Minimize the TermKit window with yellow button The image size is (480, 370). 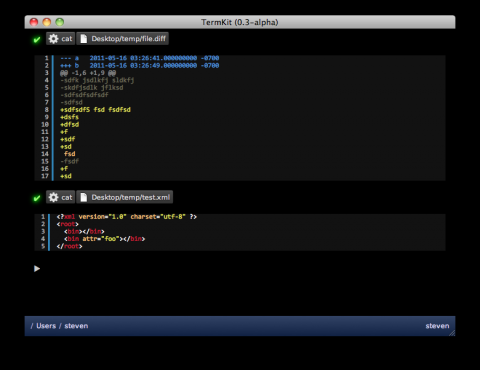47,22
